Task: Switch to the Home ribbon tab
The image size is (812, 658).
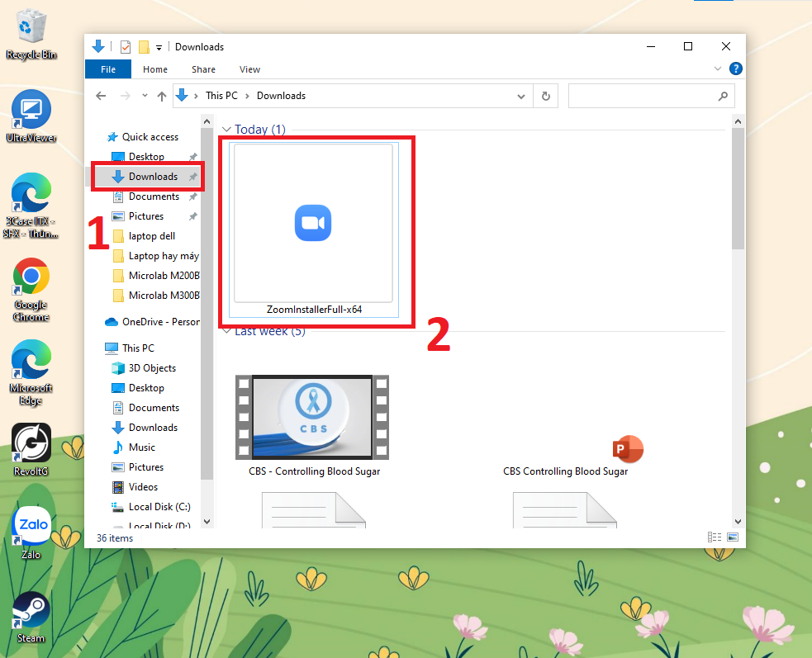Action: (154, 69)
